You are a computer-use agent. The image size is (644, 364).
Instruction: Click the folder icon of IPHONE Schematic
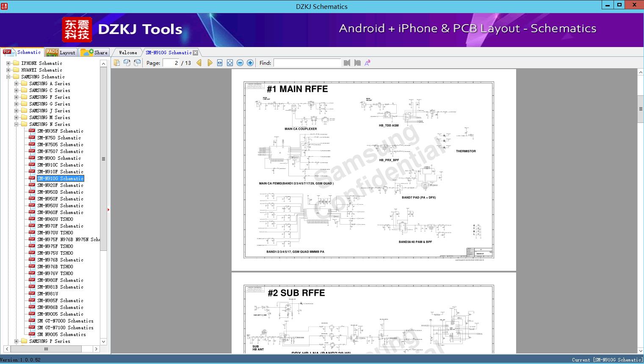tap(16, 63)
